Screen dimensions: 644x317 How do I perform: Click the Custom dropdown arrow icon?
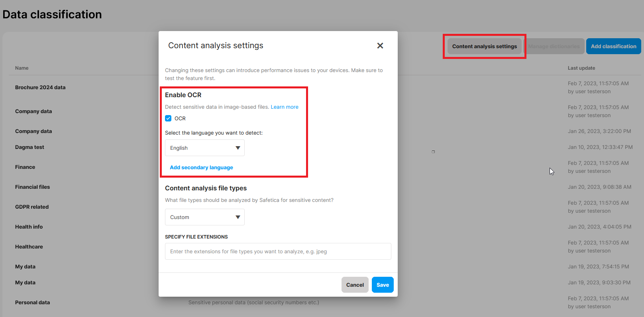[x=238, y=217]
